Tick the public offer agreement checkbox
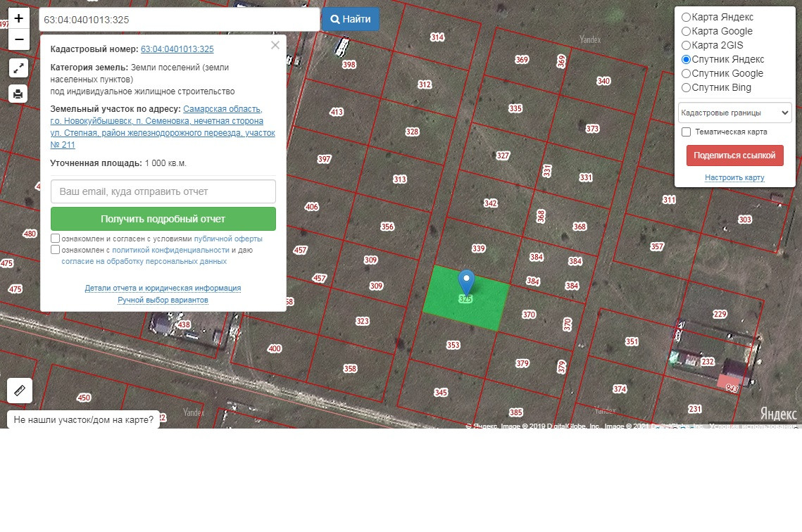 click(55, 238)
